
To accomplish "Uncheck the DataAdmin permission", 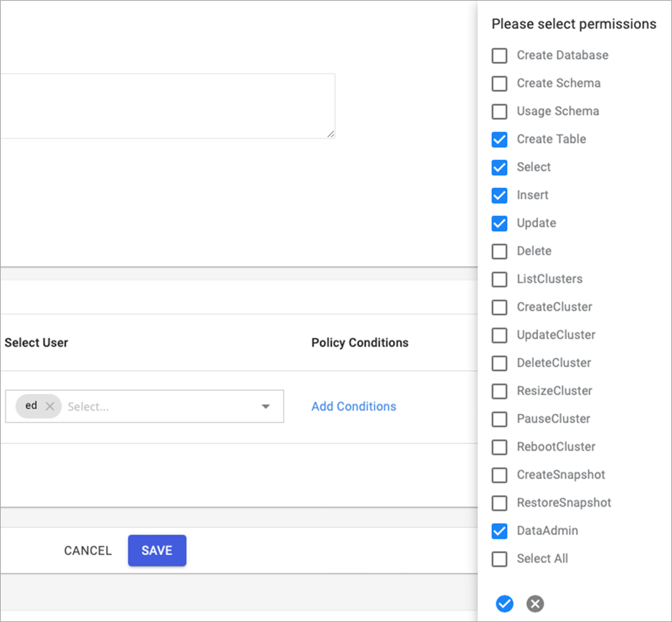I will pyautogui.click(x=499, y=531).
